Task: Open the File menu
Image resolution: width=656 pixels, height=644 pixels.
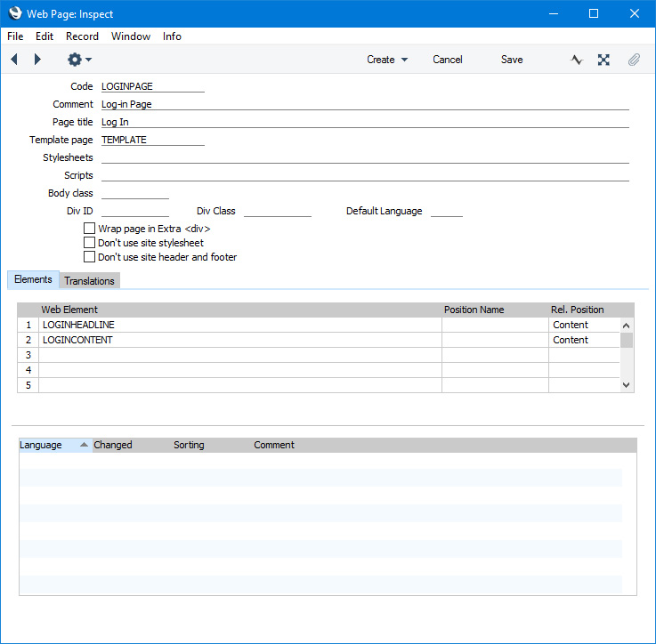Action: coord(15,36)
